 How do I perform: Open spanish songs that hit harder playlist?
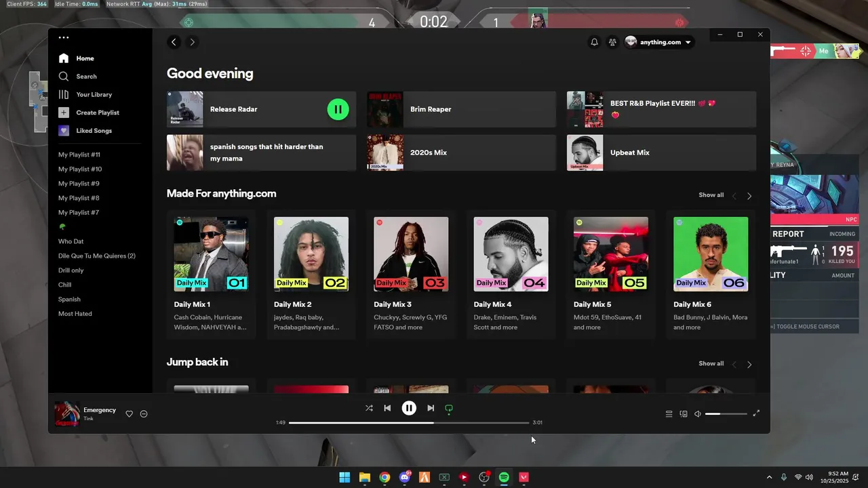[261, 152]
